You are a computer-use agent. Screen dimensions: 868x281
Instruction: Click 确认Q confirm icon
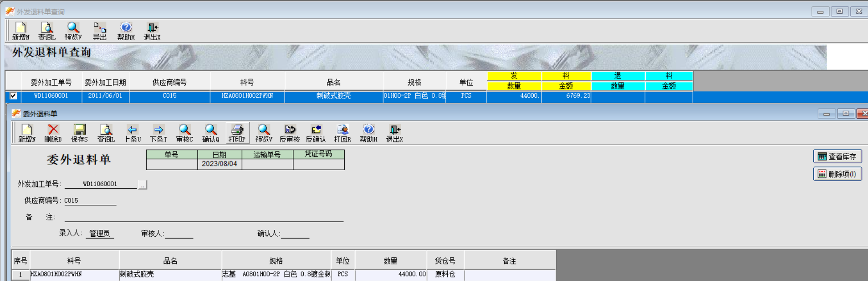click(x=211, y=133)
